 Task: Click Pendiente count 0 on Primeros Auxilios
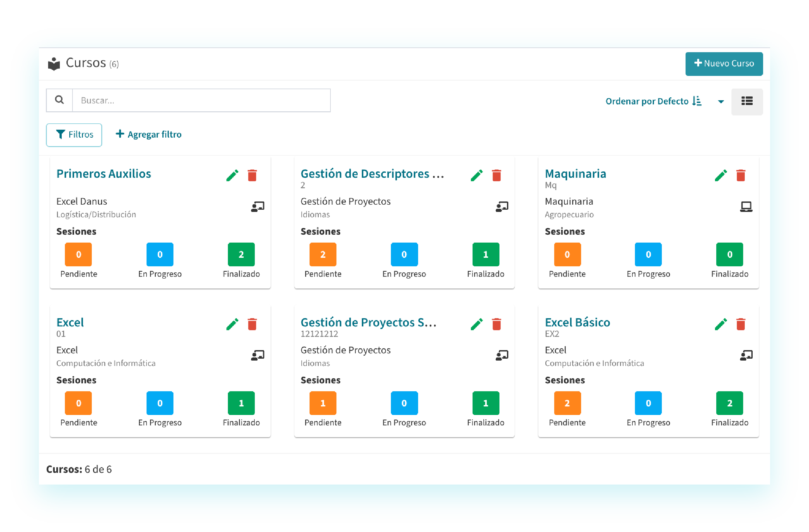[x=78, y=254]
